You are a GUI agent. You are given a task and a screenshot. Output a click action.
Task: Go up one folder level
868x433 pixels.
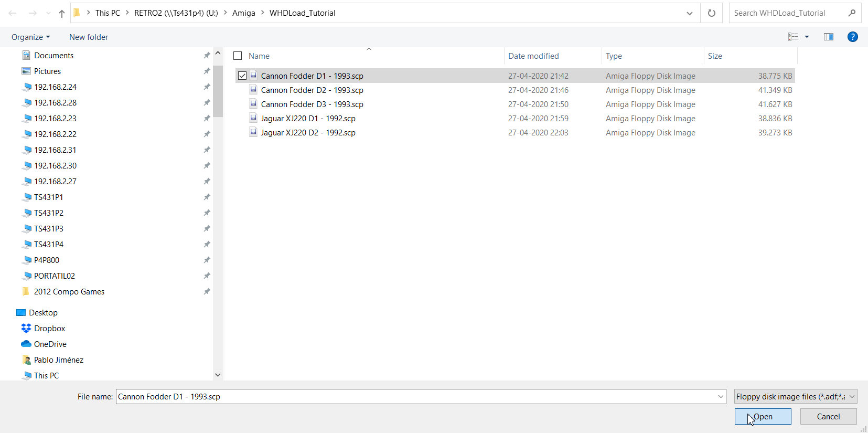coord(62,13)
